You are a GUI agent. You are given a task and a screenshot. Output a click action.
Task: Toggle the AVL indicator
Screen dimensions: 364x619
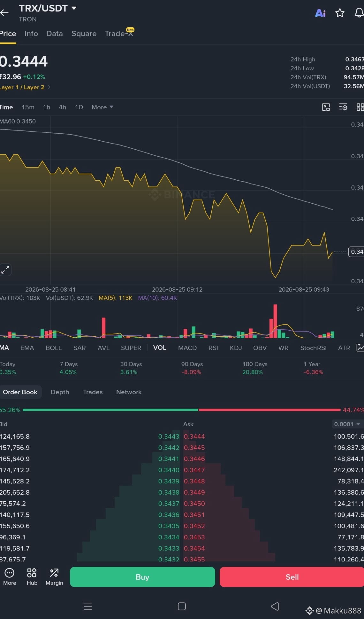103,348
